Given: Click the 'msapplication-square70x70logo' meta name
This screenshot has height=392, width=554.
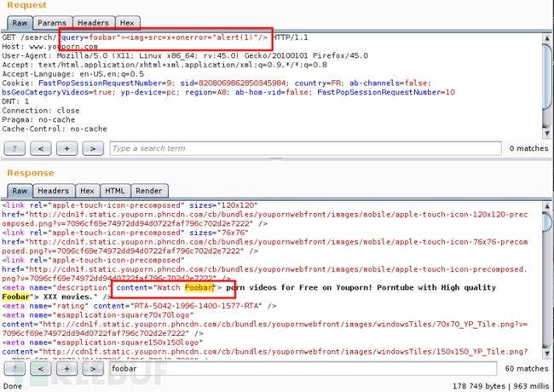Looking at the screenshot, I should [123, 315].
